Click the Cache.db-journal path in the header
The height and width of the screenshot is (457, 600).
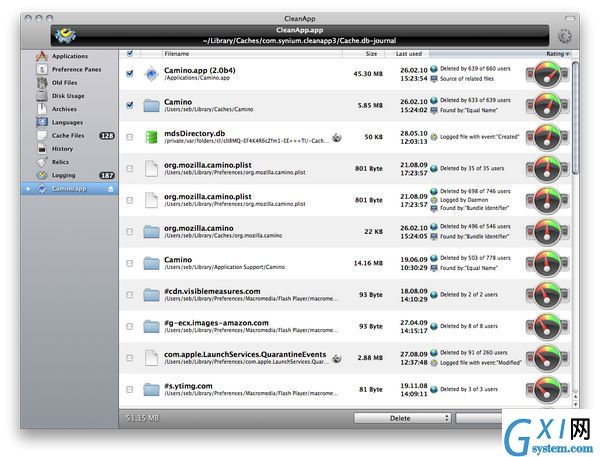point(299,41)
